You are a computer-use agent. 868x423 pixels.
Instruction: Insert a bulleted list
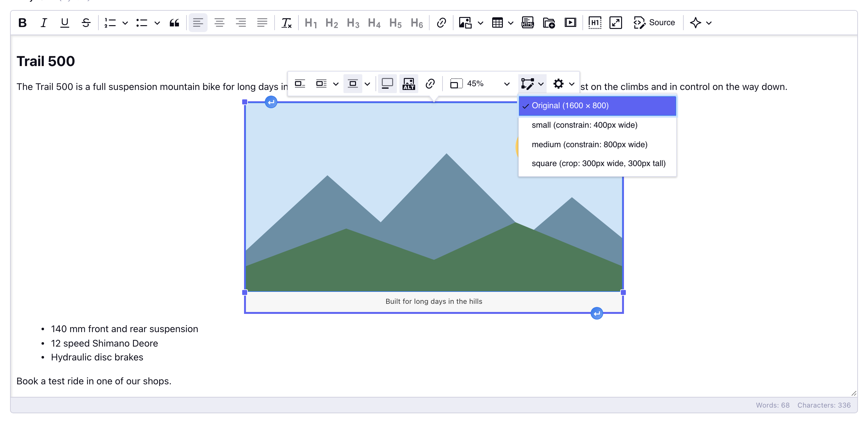(142, 23)
